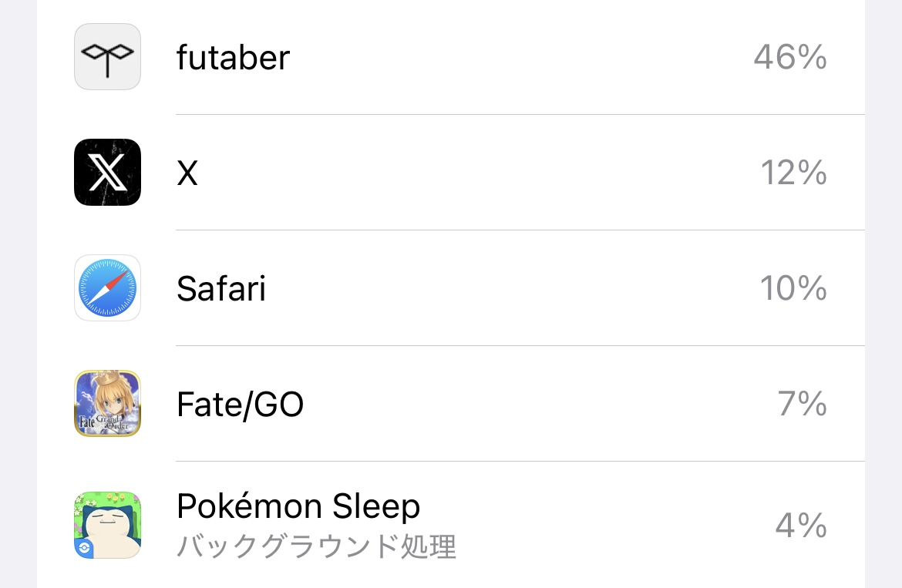This screenshot has width=902, height=588.
Task: Tap Pokémon Sleep's 4% battery usage value
Action: coord(801,525)
